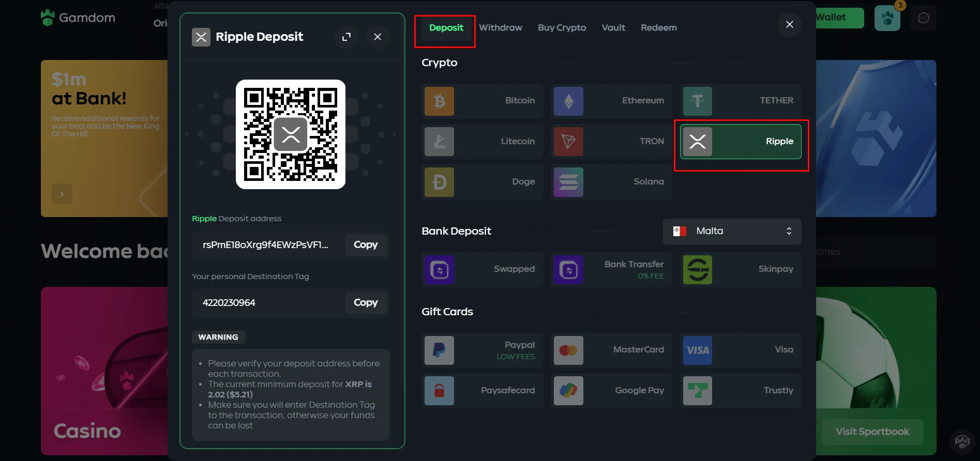980x461 pixels.
Task: Select TRON deposit option
Action: pyautogui.click(x=611, y=141)
